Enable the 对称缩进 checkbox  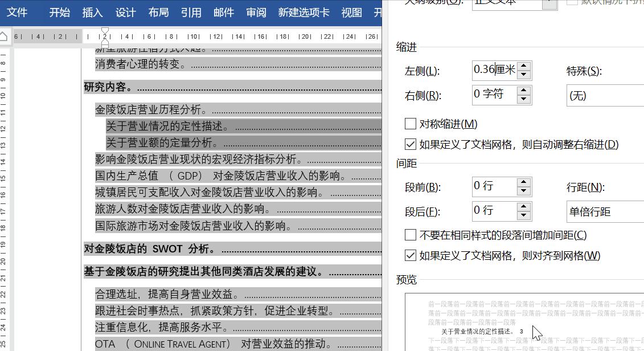411,124
